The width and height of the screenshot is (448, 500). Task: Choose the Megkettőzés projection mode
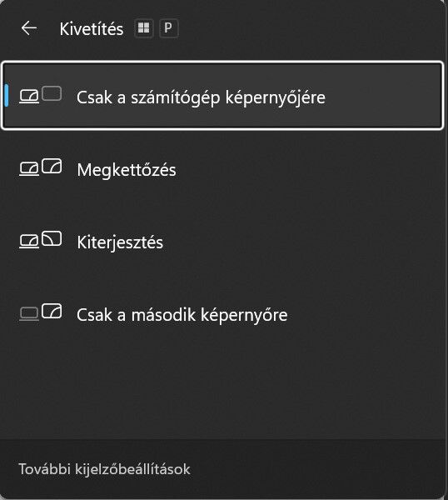click(222, 169)
